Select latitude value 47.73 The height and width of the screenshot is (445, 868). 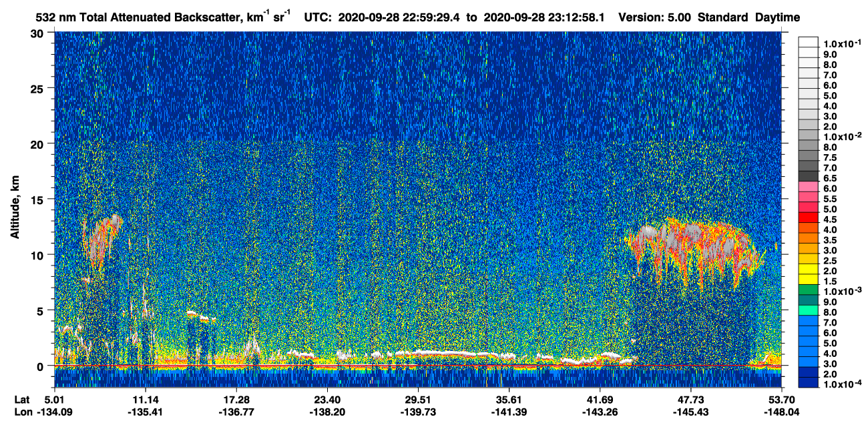tap(690, 400)
